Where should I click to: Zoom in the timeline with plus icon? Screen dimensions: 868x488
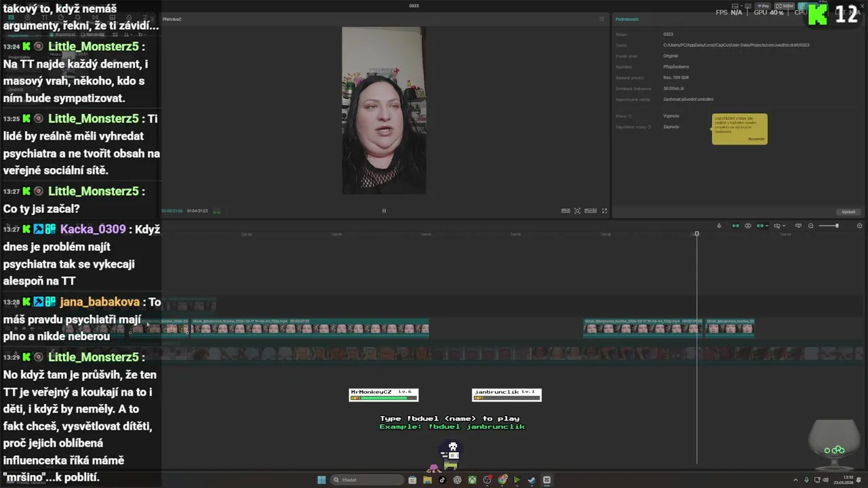859,226
